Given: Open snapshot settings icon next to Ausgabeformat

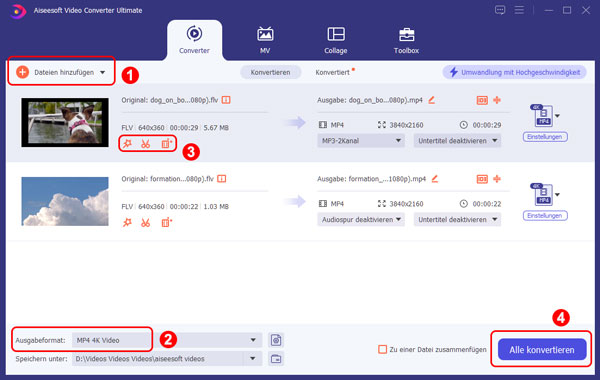Looking at the screenshot, I should [x=276, y=340].
